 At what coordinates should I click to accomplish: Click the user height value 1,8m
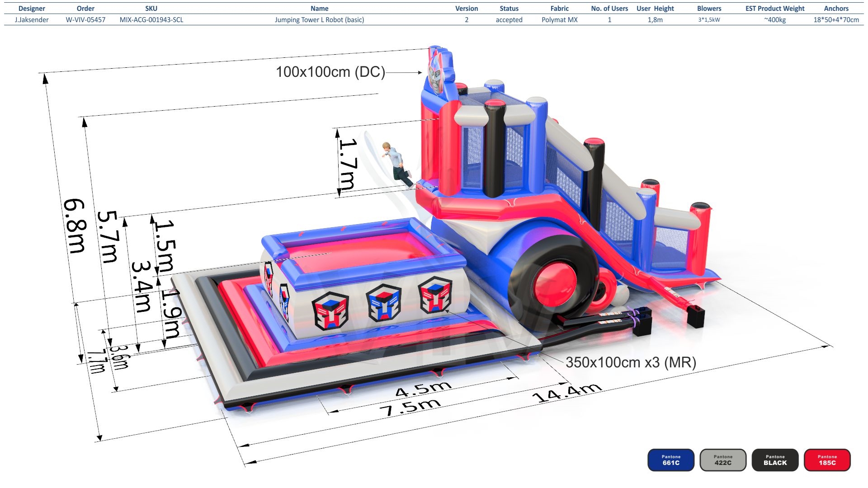pyautogui.click(x=655, y=20)
